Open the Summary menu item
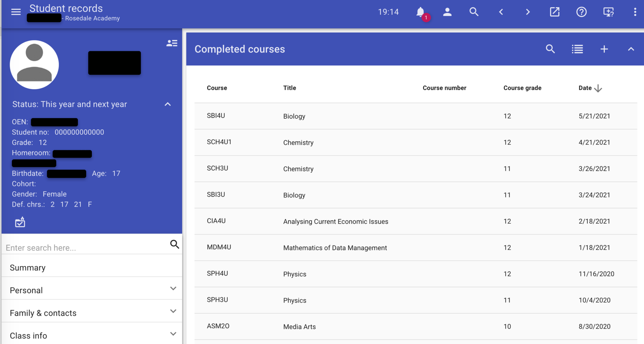This screenshot has height=344, width=644. [28, 268]
